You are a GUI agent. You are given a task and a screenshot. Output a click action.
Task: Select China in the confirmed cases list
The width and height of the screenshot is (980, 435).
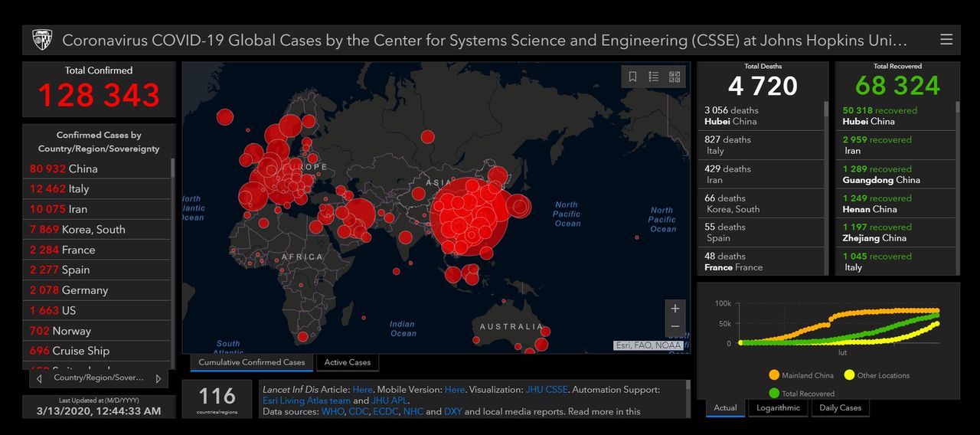coord(96,168)
